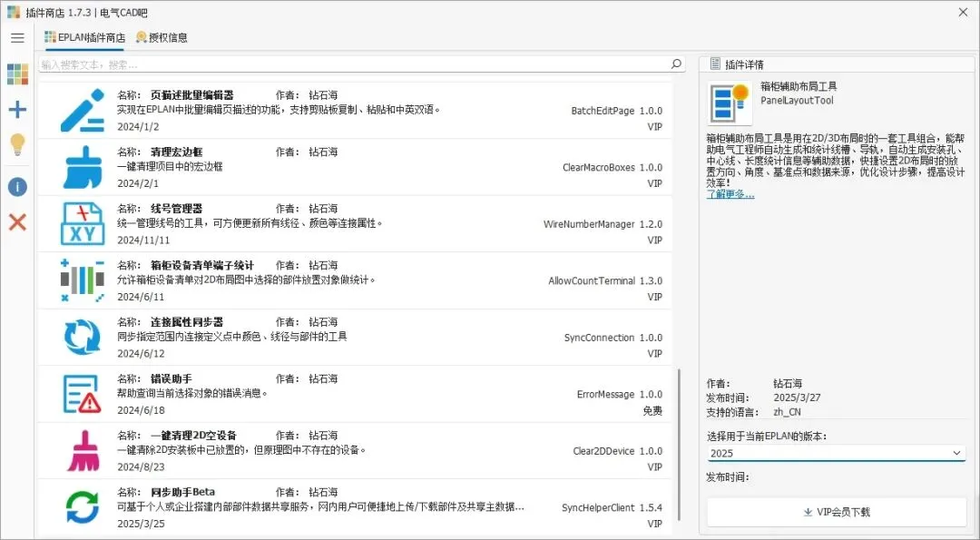This screenshot has height=540, width=980.
Task: Open the hamburger menu in the sidebar
Action: [17, 37]
